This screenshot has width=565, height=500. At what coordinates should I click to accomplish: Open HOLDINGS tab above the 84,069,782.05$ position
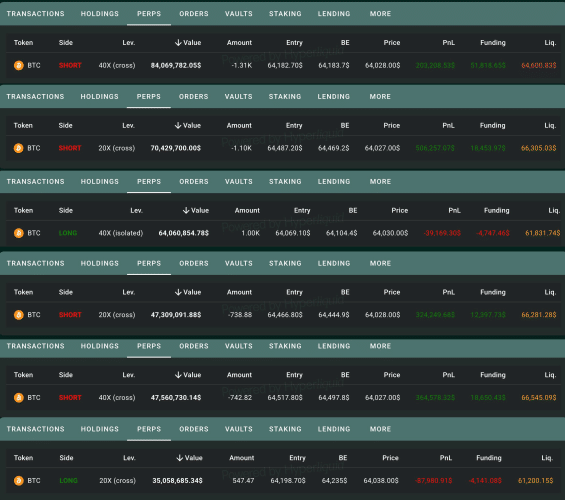tap(99, 14)
